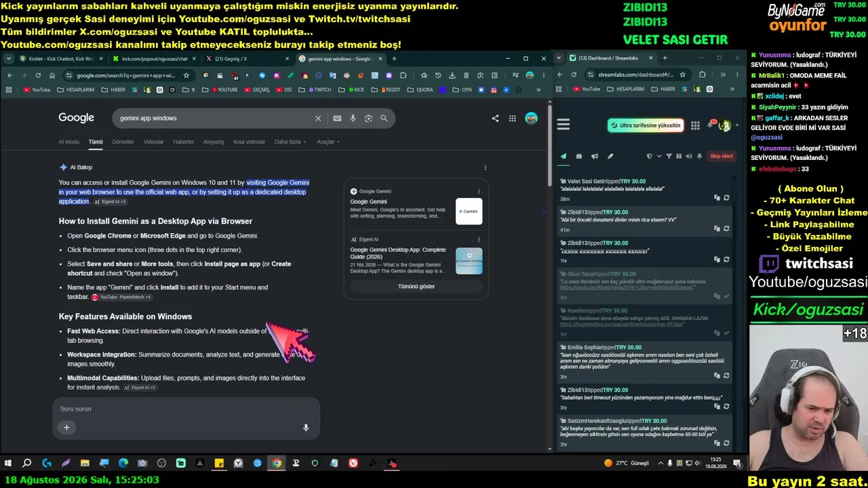Share the Google search results page
The height and width of the screenshot is (488, 868).
[x=495, y=118]
